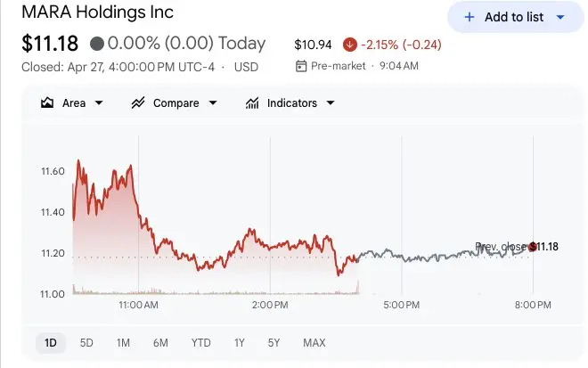Show the 6M time range chart
The image size is (588, 368).
(x=160, y=343)
